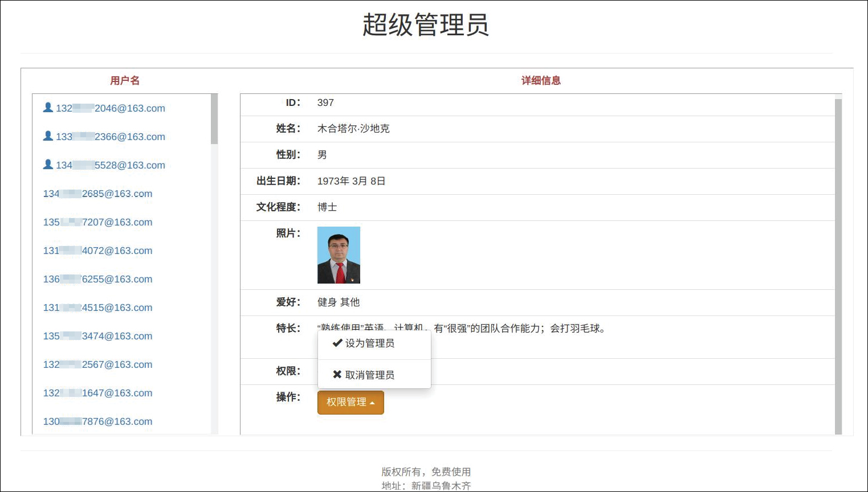Click user icon beside 134…5528@163.com
The image size is (868, 492).
tap(48, 165)
